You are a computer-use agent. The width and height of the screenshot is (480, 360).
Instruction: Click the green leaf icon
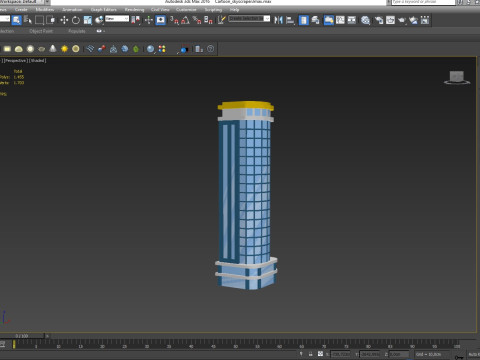136,49
